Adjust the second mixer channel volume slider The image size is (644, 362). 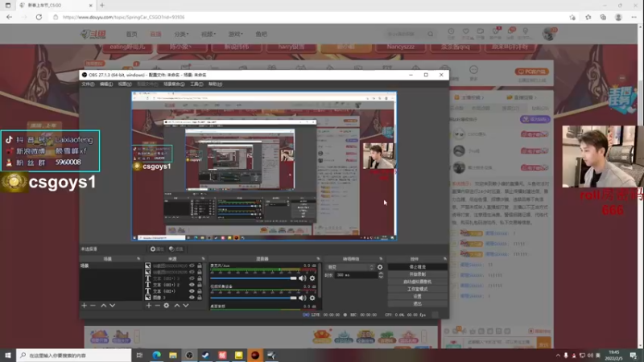[x=254, y=298]
